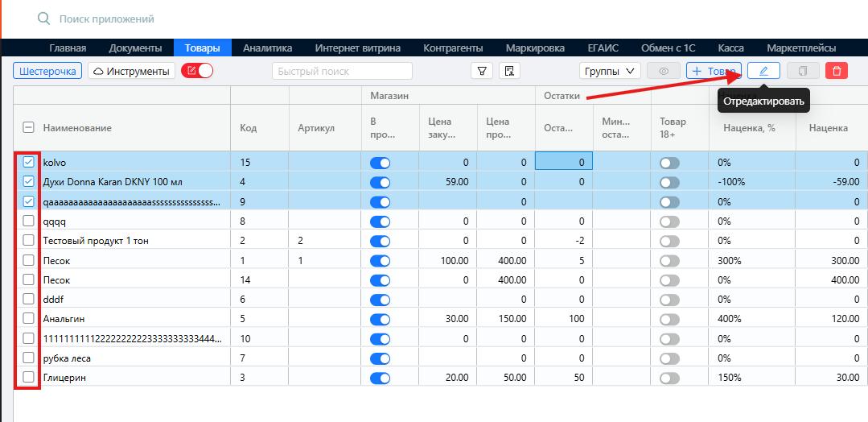The width and height of the screenshot is (868, 422).
Task: Open the Касса tab
Action: pyautogui.click(x=730, y=48)
